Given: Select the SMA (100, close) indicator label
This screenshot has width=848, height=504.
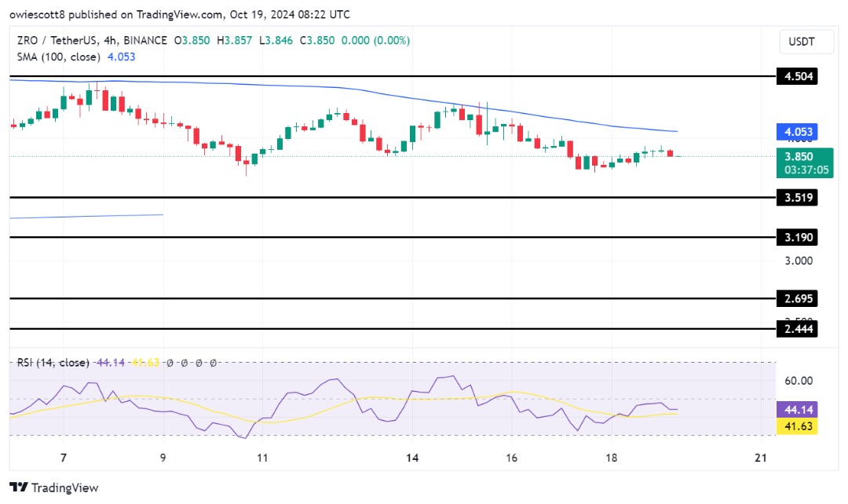Looking at the screenshot, I should tap(56, 57).
